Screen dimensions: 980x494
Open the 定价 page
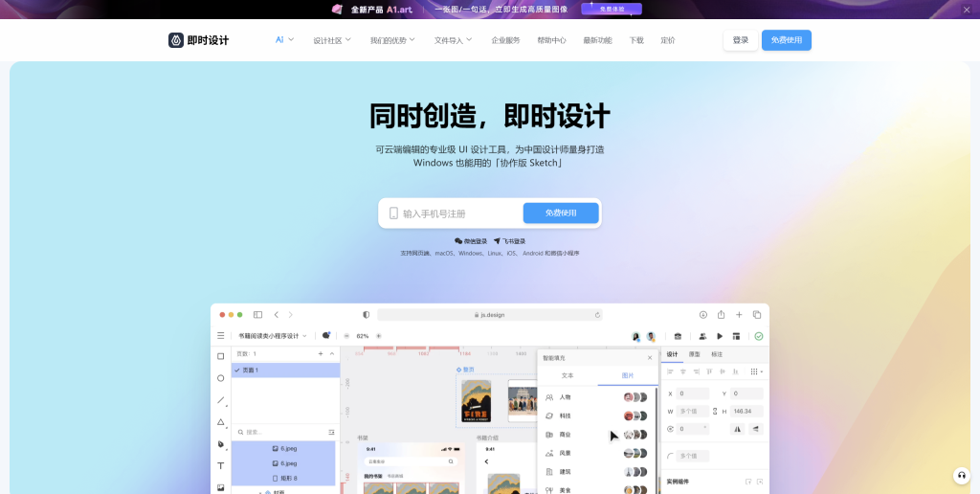667,40
